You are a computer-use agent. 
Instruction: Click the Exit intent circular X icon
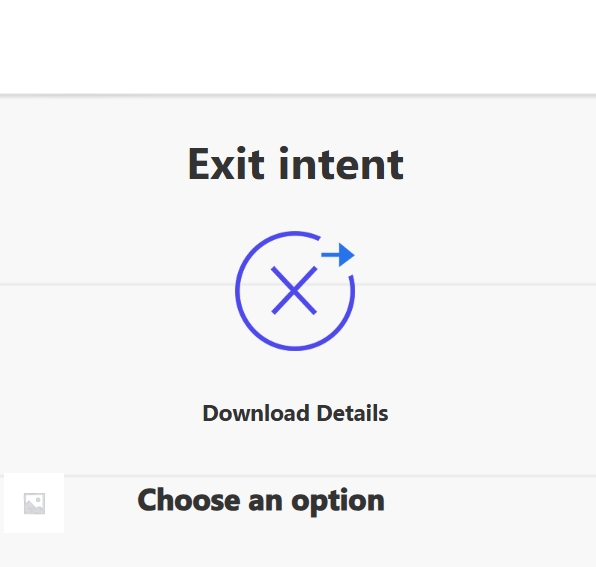click(295, 291)
